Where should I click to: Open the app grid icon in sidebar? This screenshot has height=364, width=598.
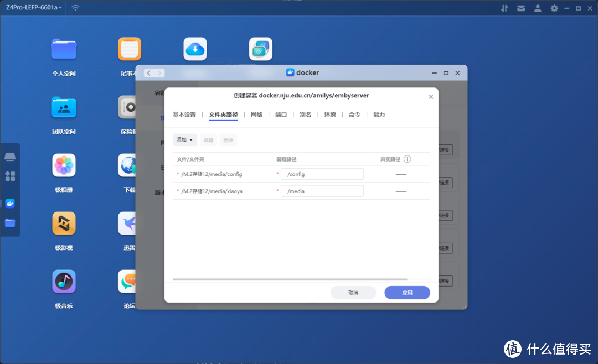click(10, 176)
